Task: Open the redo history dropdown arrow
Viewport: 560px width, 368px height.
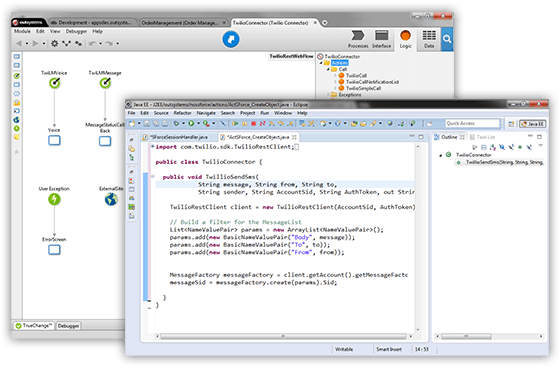Action: tap(118, 44)
